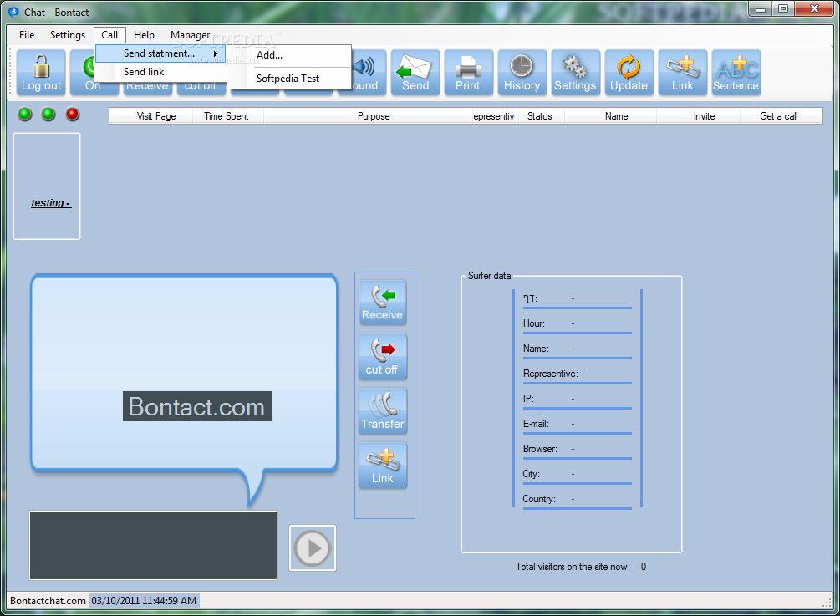Click the Country: field in Surfer data
This screenshot has height=616, width=840.
coord(578,499)
